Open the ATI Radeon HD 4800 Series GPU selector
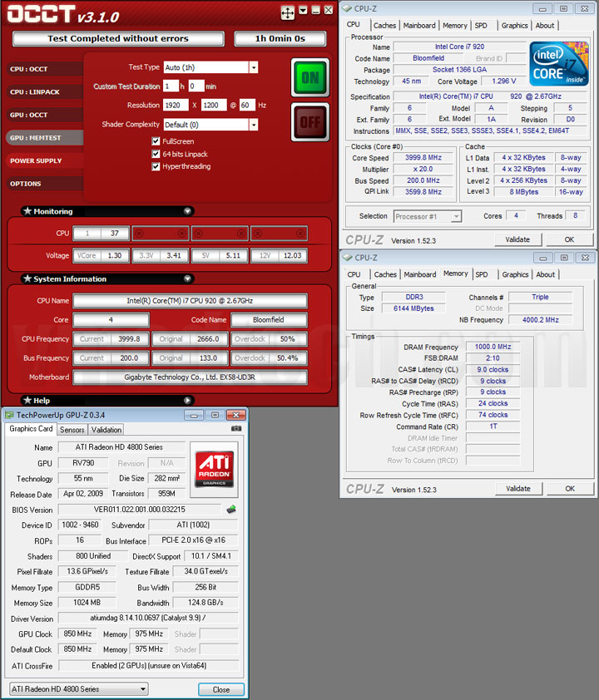This screenshot has height=700, width=599. (78, 689)
